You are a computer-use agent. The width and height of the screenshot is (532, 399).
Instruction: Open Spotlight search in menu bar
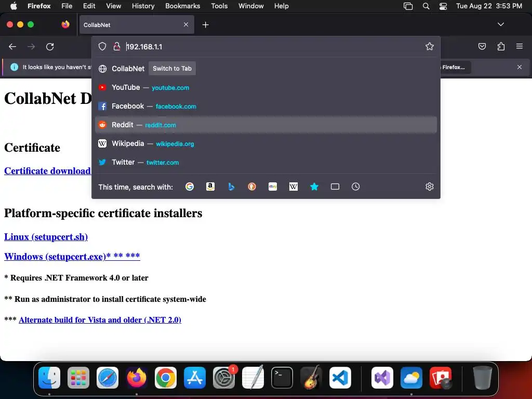click(426, 6)
